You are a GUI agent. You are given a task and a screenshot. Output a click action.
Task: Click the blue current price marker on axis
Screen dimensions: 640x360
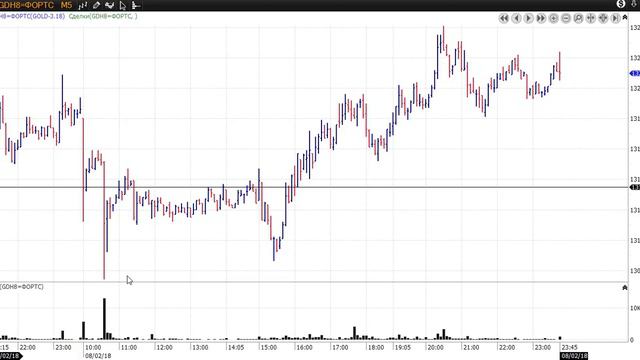(635, 73)
